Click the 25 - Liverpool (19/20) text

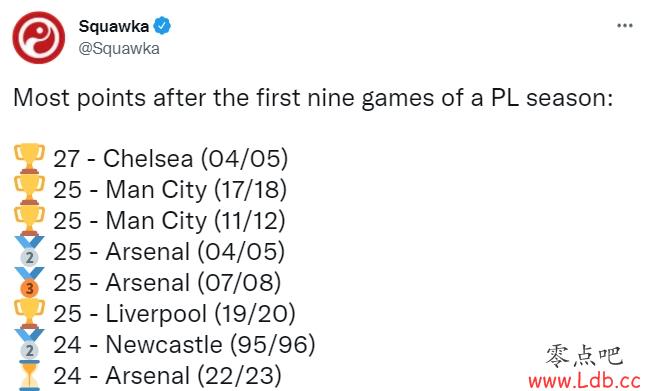(175, 313)
